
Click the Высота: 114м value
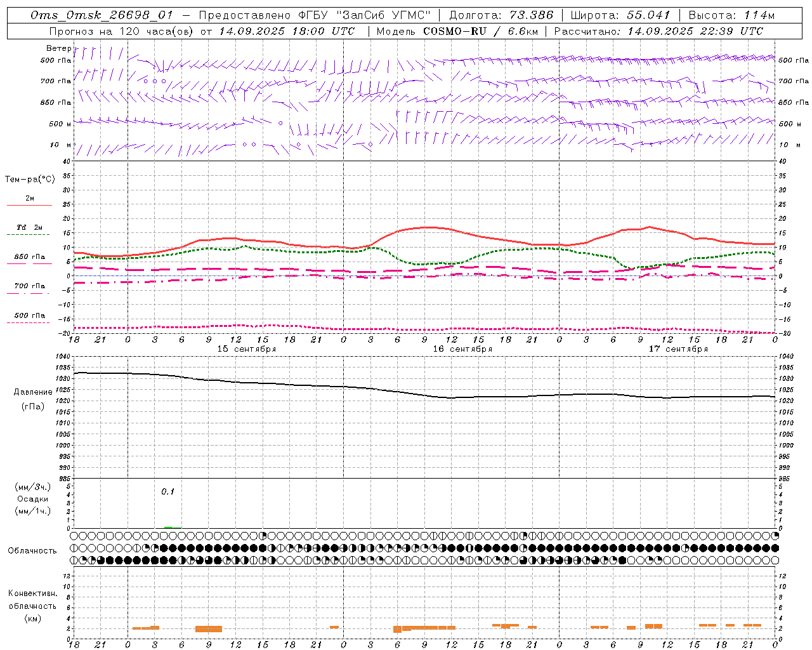731,15
